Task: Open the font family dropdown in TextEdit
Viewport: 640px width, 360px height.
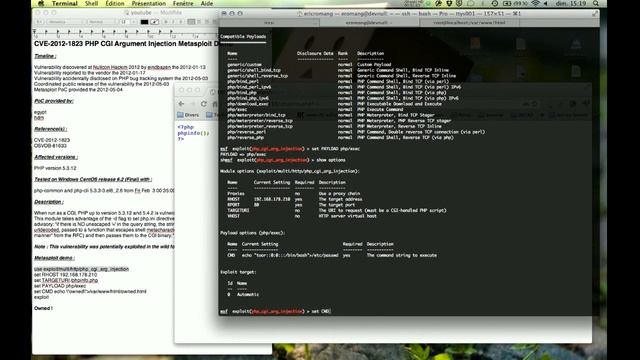Action: click(66, 22)
